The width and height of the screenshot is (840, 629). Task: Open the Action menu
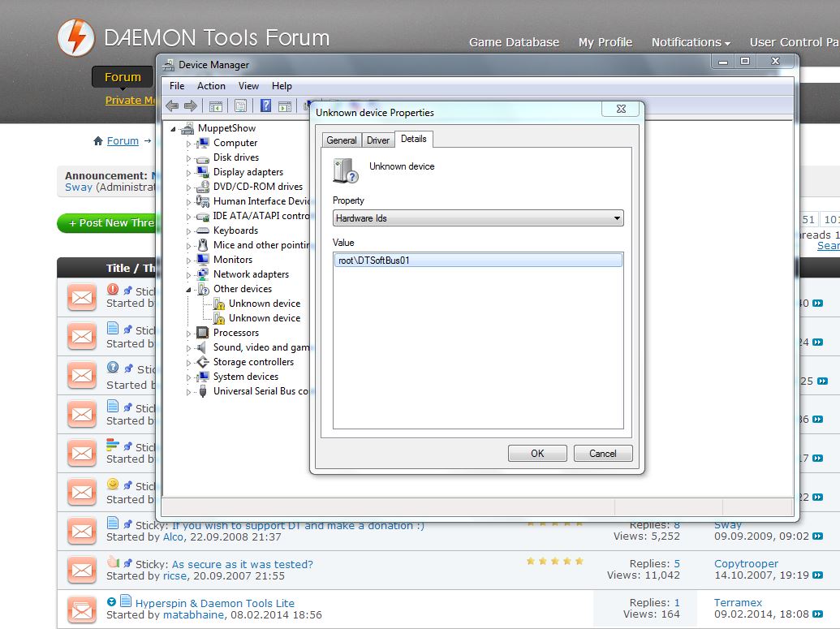(x=211, y=86)
